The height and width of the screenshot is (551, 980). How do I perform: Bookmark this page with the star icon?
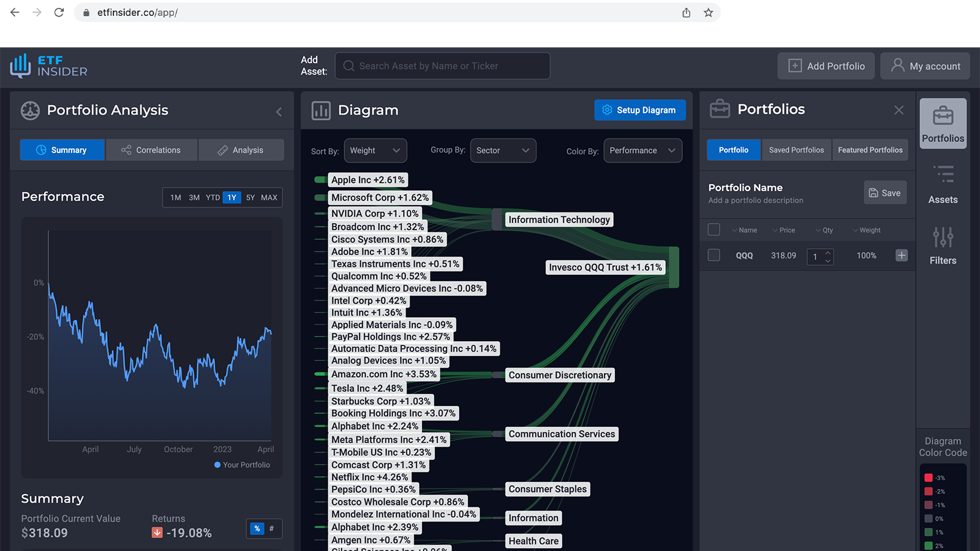click(708, 12)
